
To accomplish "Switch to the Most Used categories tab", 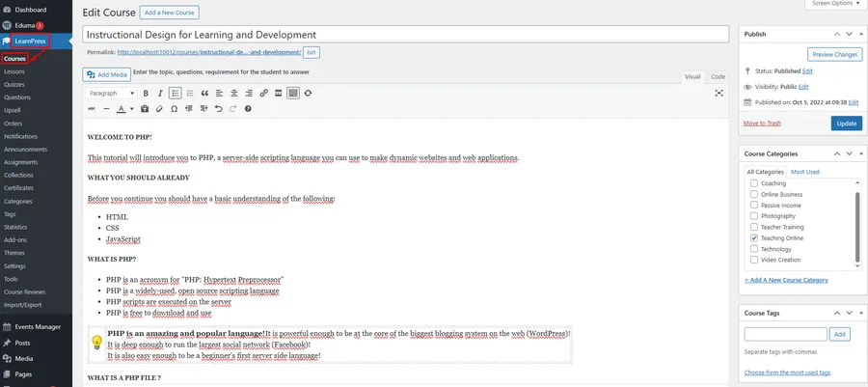I will point(805,172).
